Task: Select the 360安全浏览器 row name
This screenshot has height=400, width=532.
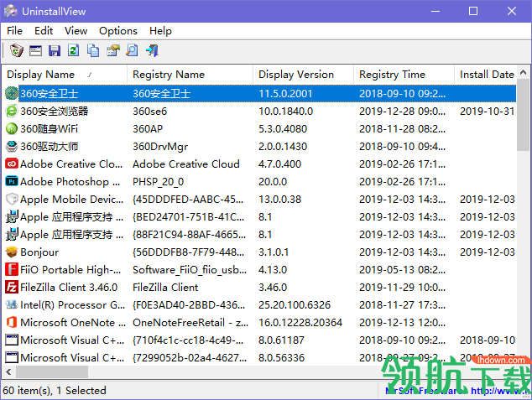Action: [55, 112]
